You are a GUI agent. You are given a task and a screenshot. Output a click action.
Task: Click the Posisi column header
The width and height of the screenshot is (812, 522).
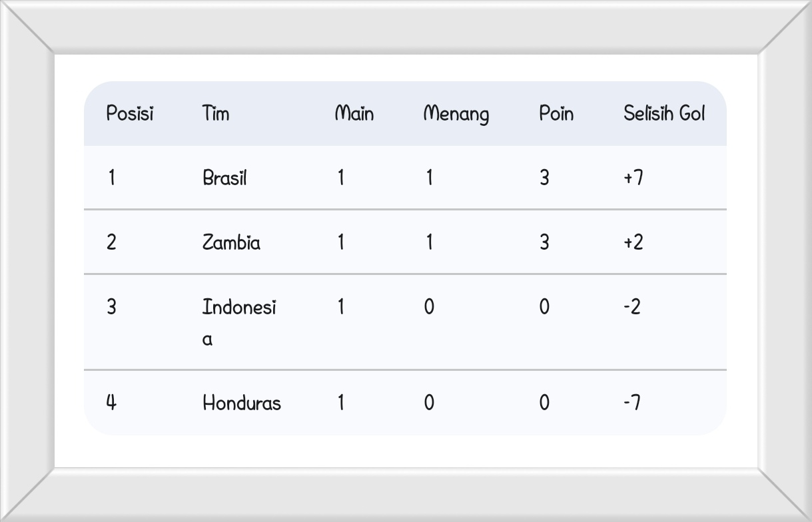(x=130, y=114)
